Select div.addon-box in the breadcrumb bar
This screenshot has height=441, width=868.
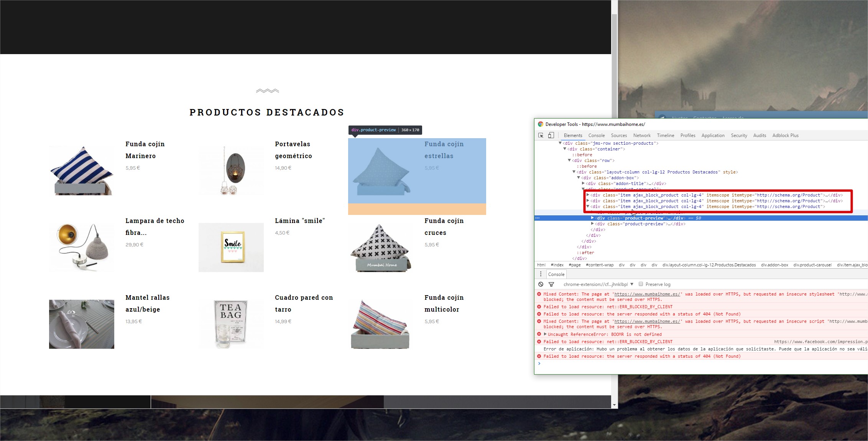[774, 265]
